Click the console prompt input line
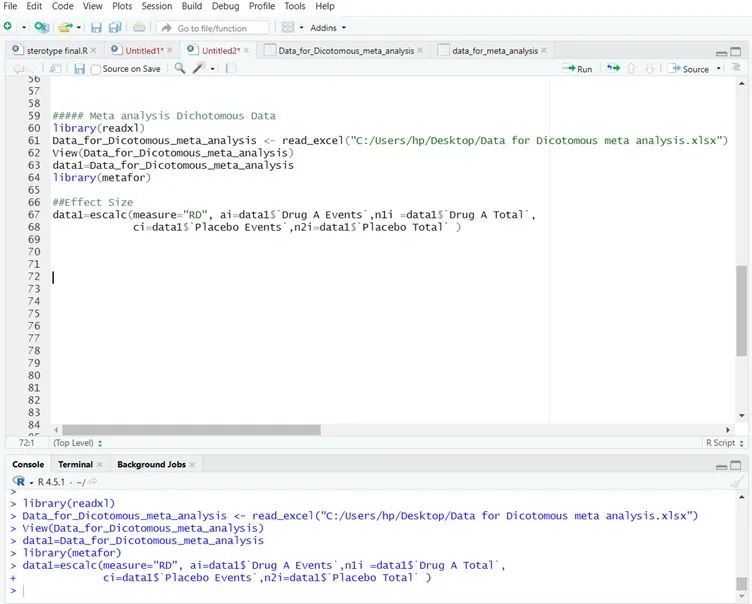The height and width of the screenshot is (604, 752). pos(374,591)
